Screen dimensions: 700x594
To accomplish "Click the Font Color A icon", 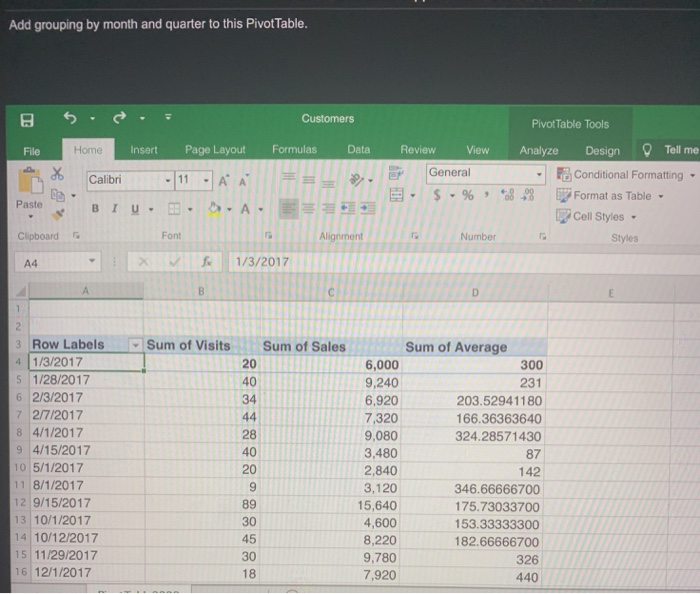I will (245, 209).
